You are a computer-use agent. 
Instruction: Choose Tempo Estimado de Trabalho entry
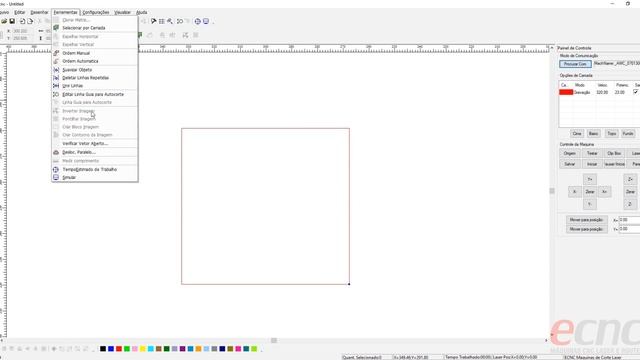(95, 169)
